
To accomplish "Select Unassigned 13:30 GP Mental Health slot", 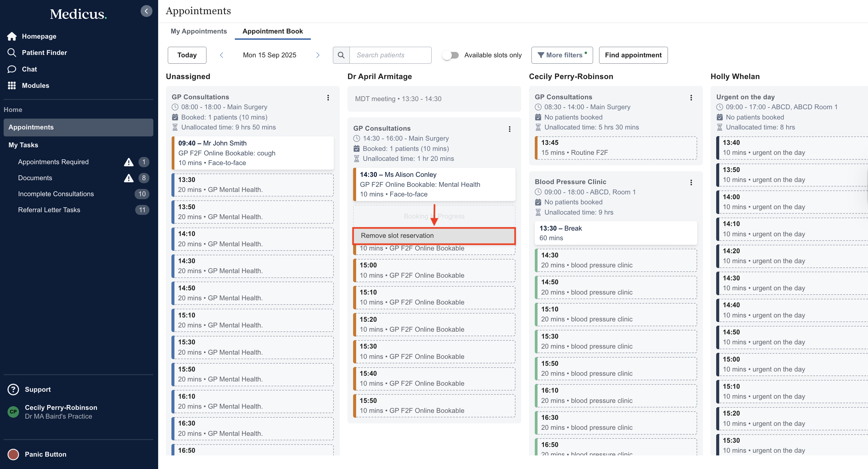I will tap(252, 185).
